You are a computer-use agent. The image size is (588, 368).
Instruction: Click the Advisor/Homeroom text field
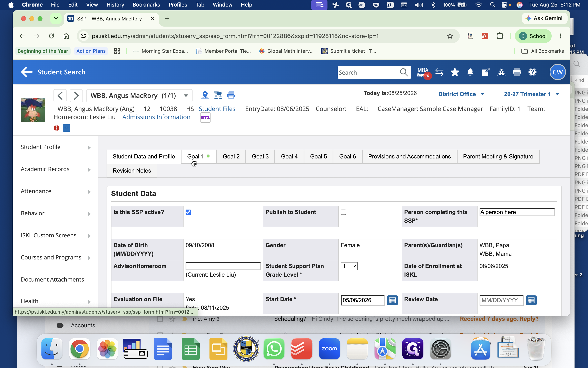(223, 266)
